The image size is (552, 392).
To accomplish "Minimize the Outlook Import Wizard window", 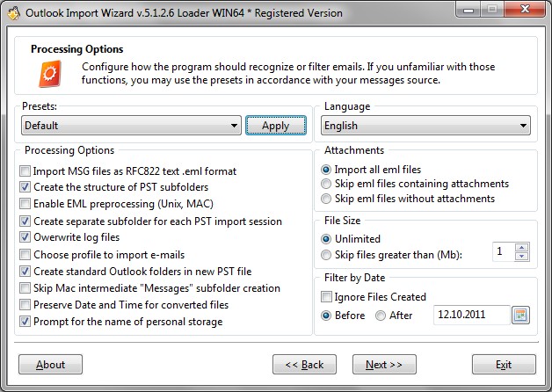I will (468, 10).
